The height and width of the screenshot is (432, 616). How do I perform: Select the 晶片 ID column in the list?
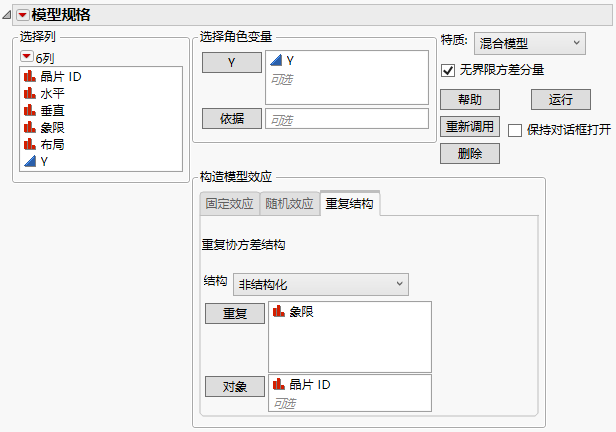[60, 76]
